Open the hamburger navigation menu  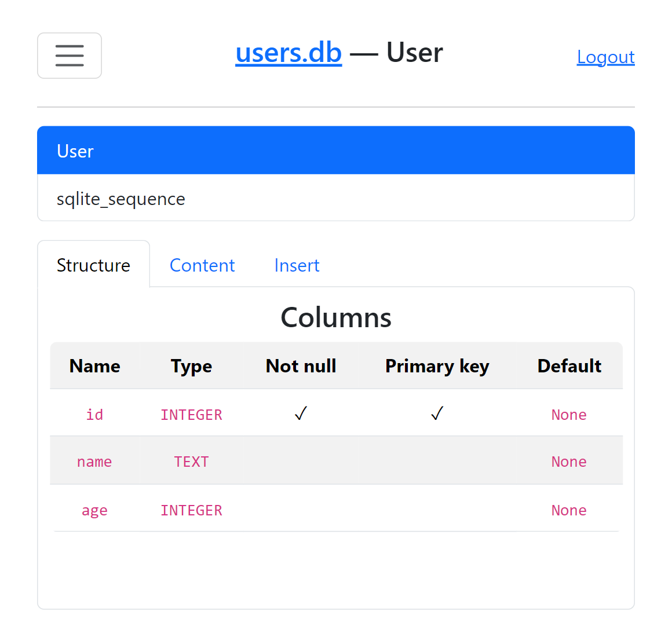(69, 56)
